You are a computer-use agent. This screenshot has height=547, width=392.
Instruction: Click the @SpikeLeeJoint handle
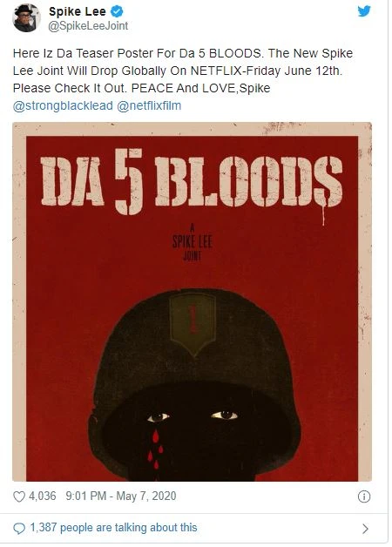pyautogui.click(x=88, y=26)
